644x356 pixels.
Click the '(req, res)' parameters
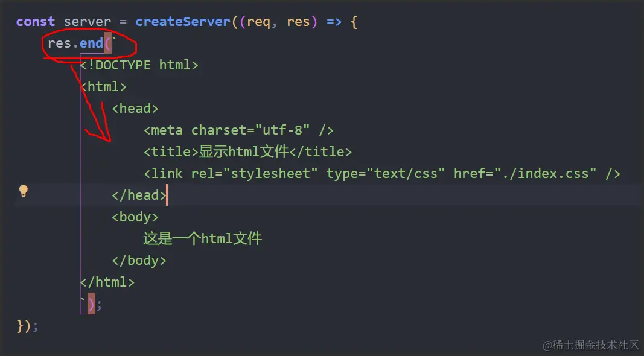[x=279, y=21]
